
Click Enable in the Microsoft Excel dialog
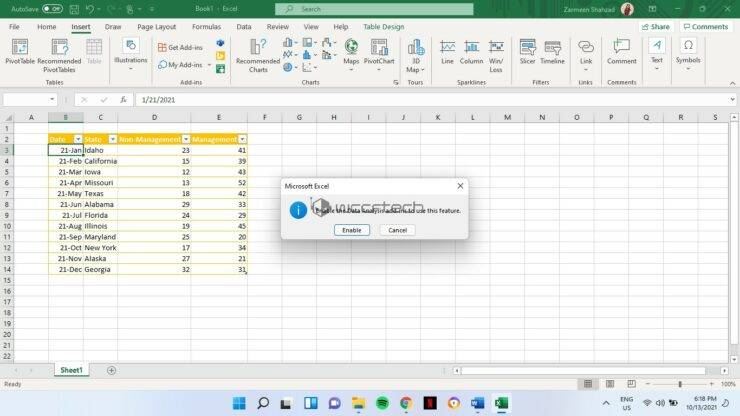(352, 230)
